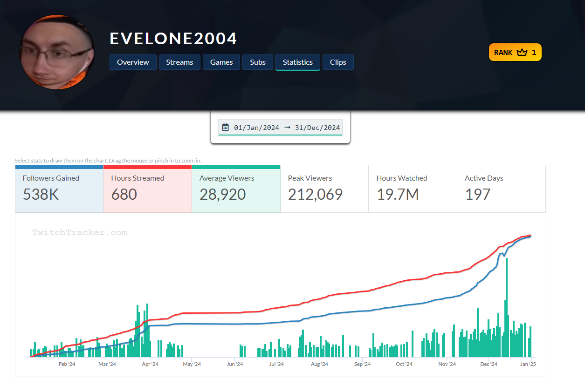
Task: Select the Statistics tab
Action: 298,62
